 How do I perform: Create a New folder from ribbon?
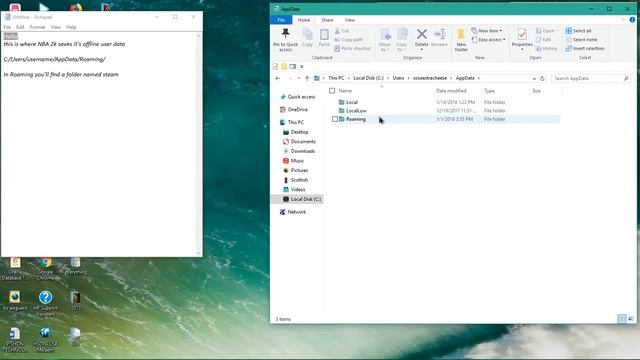(x=461, y=40)
